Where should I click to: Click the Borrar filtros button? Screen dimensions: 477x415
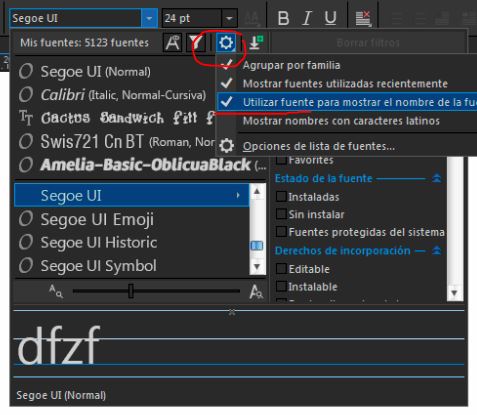368,43
